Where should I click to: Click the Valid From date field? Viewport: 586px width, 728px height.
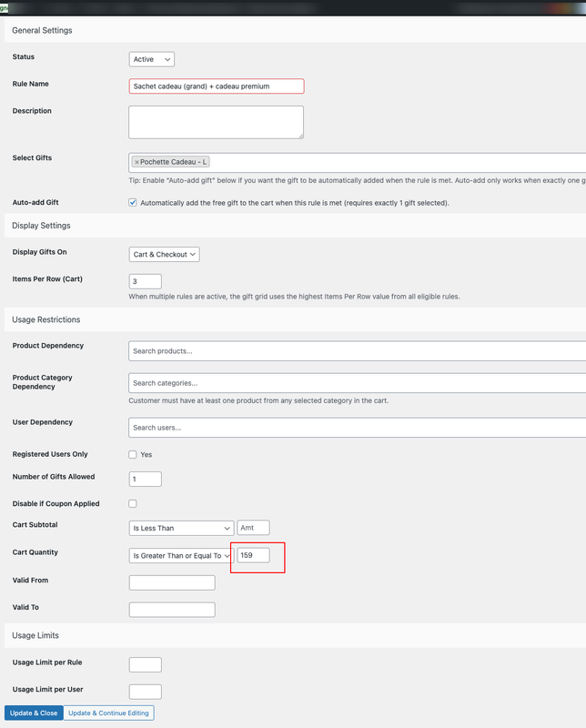(172, 582)
